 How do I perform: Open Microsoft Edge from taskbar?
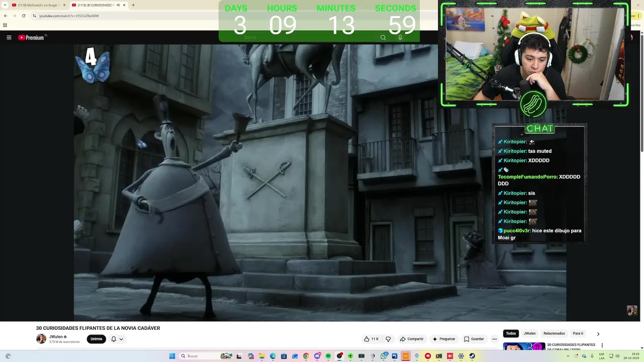click(273, 356)
